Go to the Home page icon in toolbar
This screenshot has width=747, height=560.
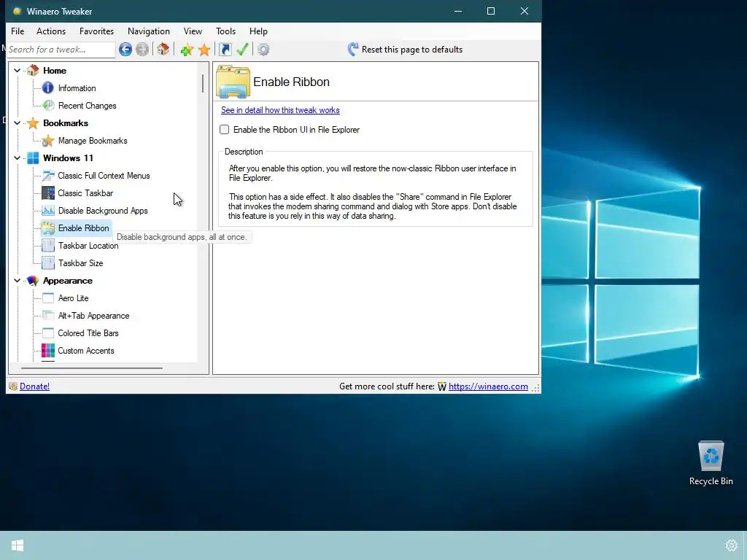tap(163, 49)
